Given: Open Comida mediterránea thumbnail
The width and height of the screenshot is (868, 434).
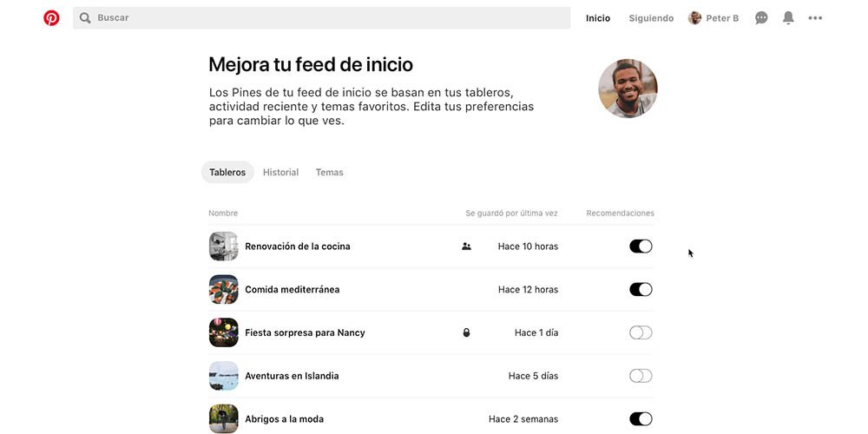Looking at the screenshot, I should (224, 290).
